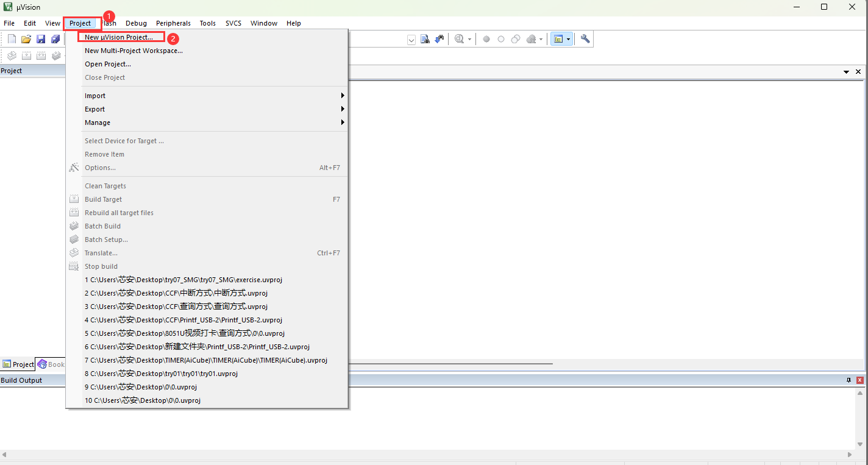The width and height of the screenshot is (868, 465).
Task: Expand the breakpoints dropdown arrow
Action: point(541,40)
